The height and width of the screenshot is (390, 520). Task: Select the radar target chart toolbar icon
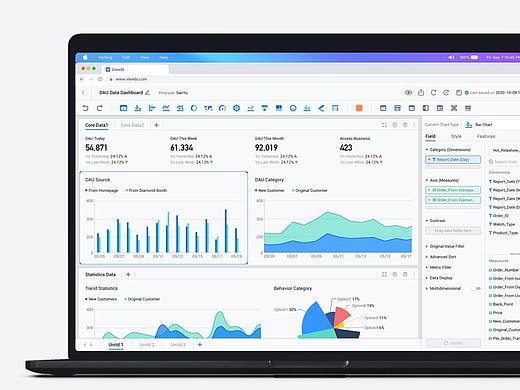pos(236,108)
